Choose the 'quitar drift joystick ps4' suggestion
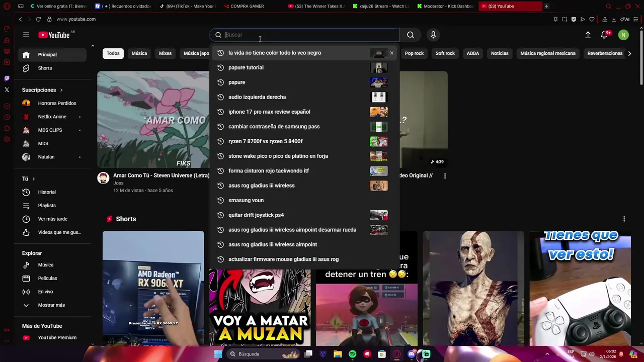The height and width of the screenshot is (362, 644). (x=304, y=215)
